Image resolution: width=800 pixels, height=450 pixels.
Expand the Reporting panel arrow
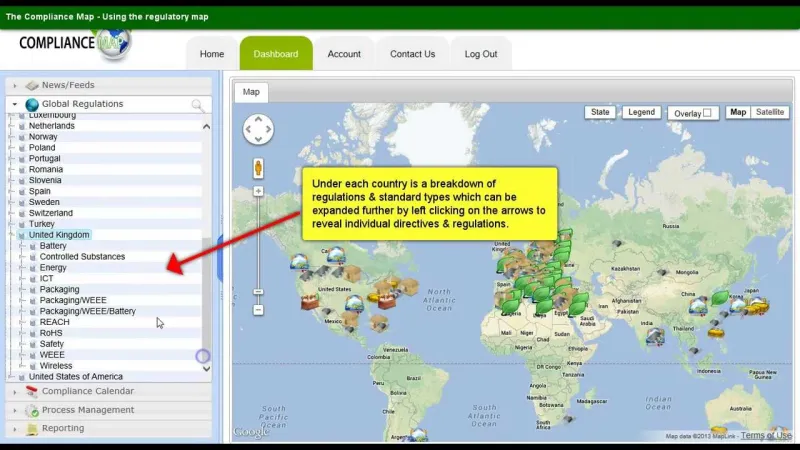15,429
